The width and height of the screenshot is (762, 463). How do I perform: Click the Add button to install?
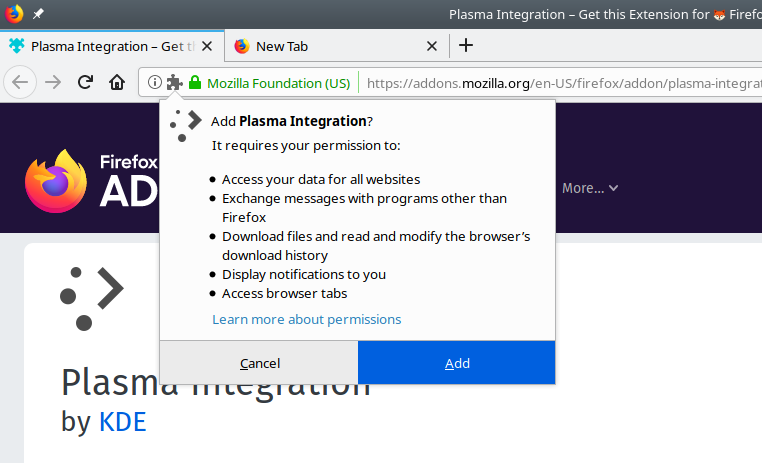[457, 363]
